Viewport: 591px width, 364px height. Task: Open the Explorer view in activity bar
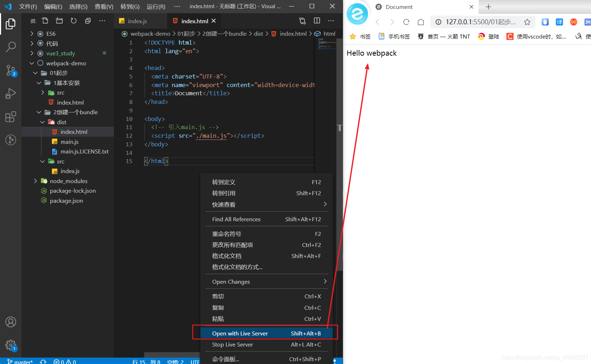pyautogui.click(x=11, y=24)
